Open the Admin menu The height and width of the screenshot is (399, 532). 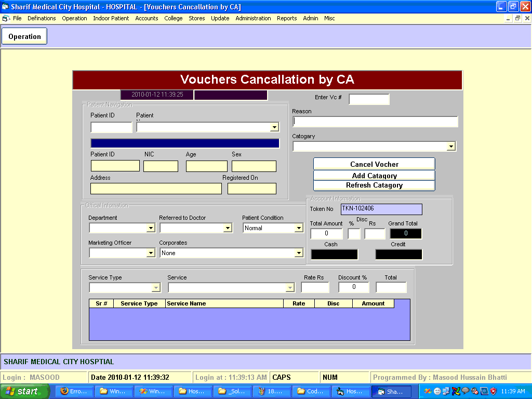[311, 18]
